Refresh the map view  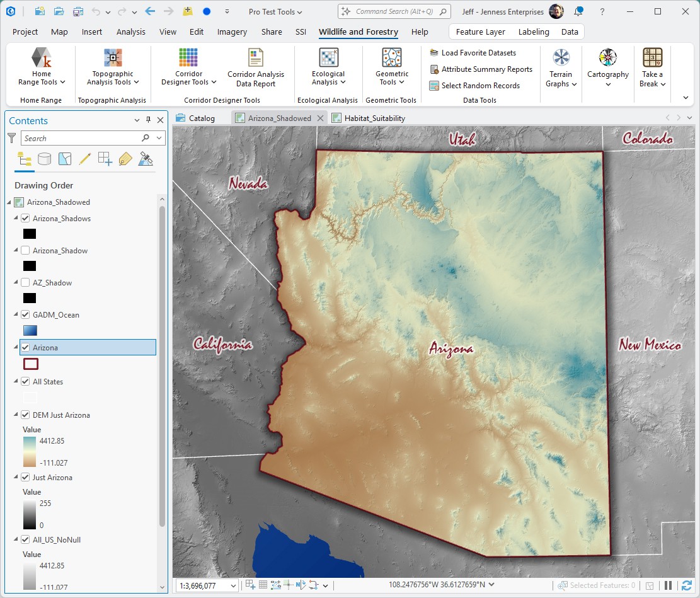coord(687,585)
